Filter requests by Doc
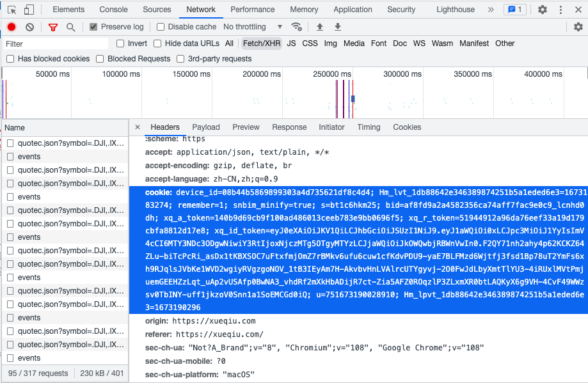Image resolution: width=588 pixels, height=383 pixels. [400, 43]
